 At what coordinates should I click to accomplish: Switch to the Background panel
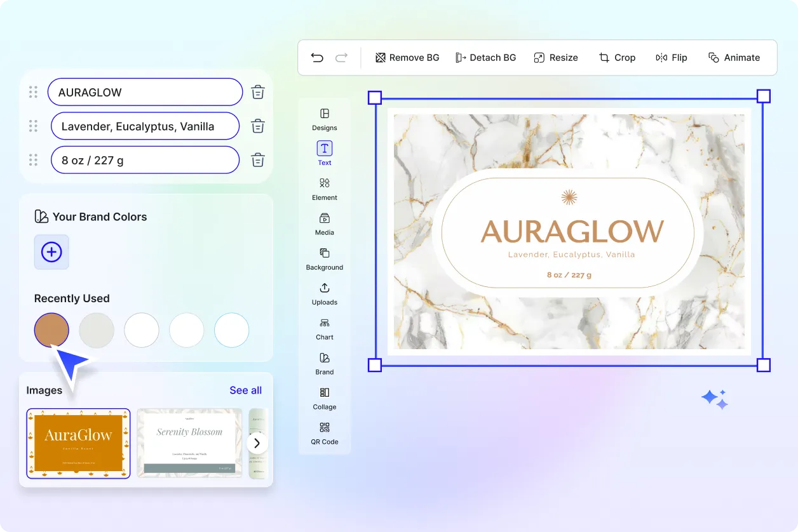[x=324, y=259]
